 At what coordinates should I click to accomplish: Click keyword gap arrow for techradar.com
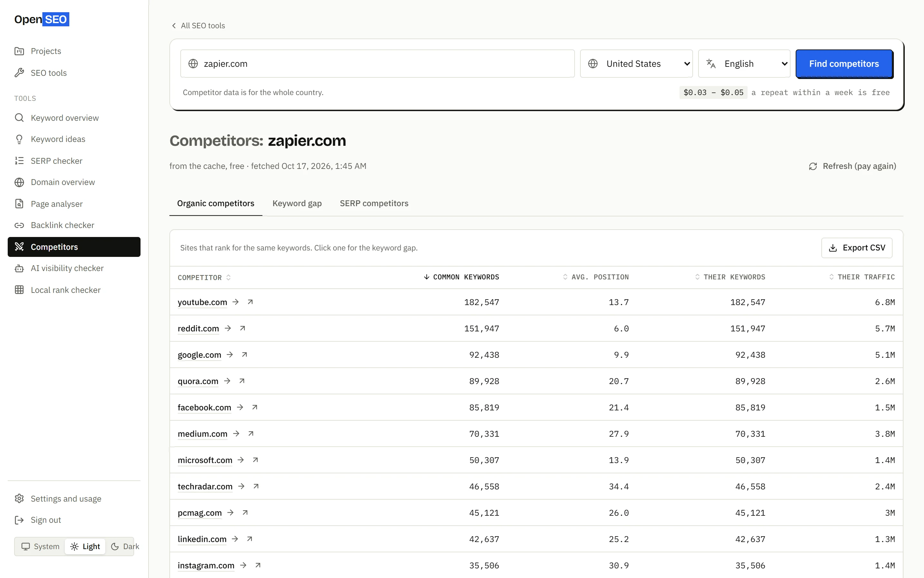pyautogui.click(x=241, y=486)
